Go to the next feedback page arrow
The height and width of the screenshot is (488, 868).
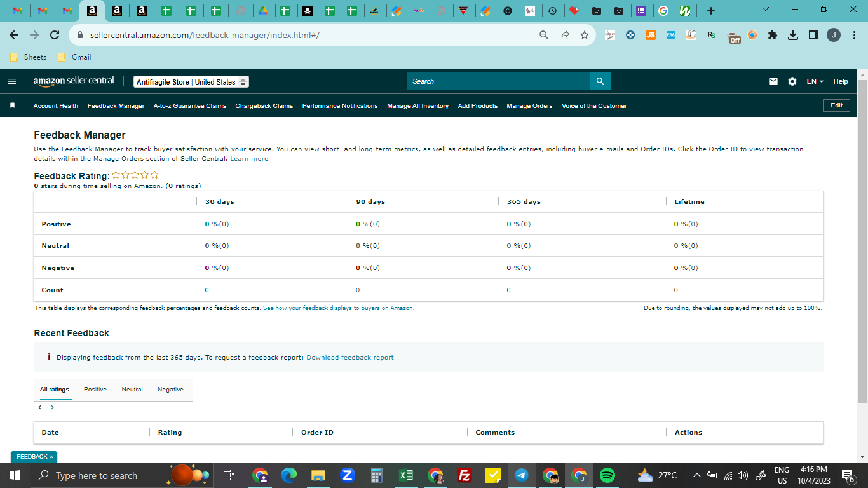pos(52,407)
